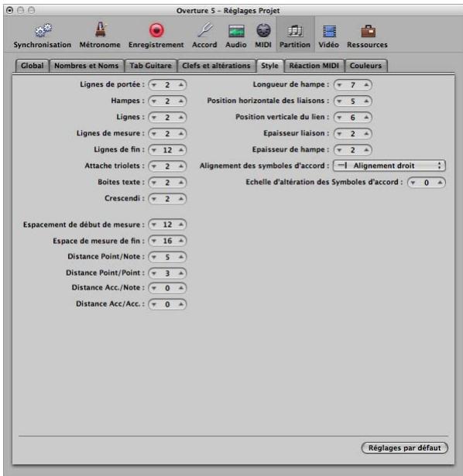Image resolution: width=463 pixels, height=476 pixels.
Task: Increase Epaisseur de hampe value
Action: tap(366, 150)
